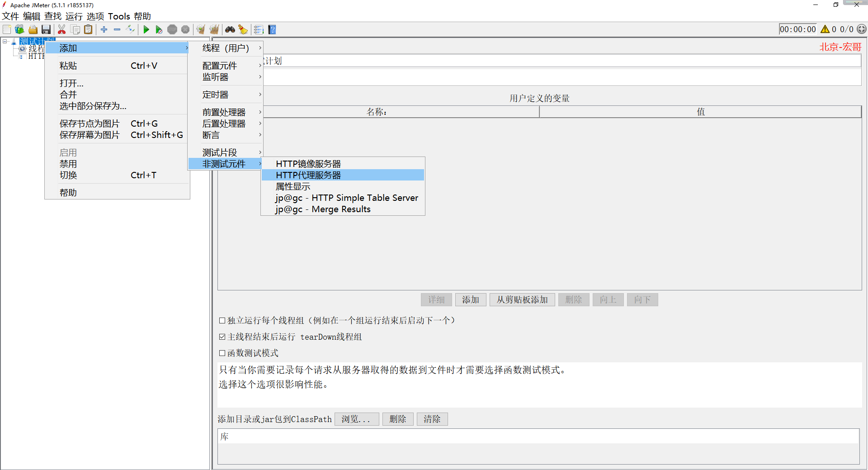This screenshot has height=470, width=868.
Task: Click Start no pauses icon
Action: pos(159,29)
